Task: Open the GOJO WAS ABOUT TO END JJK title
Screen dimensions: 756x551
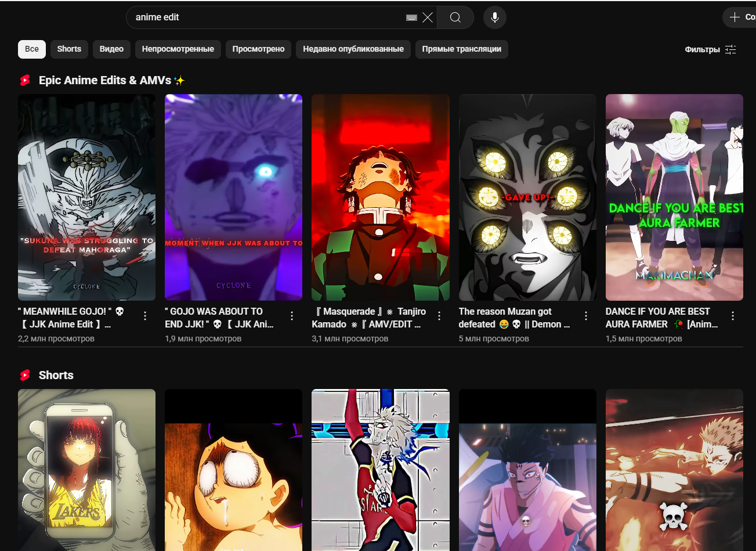Action: 219,318
